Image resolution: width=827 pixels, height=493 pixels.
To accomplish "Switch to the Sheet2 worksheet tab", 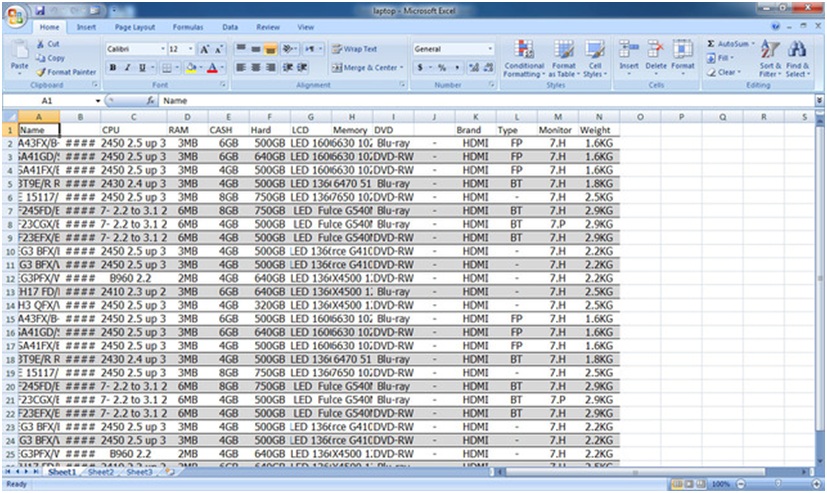I will 101,471.
